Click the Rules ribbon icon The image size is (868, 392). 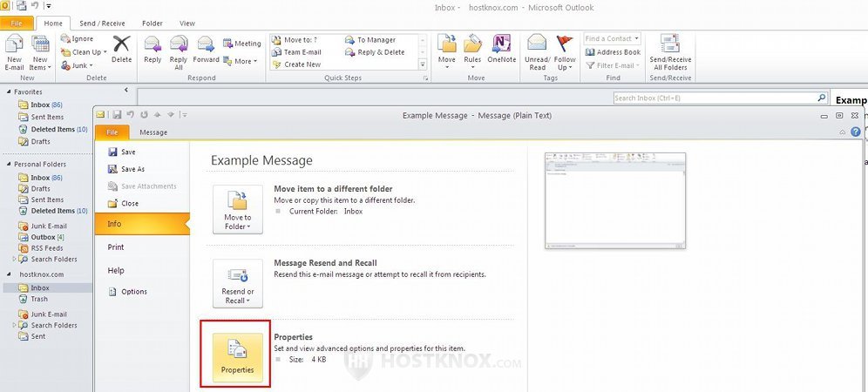click(x=472, y=52)
